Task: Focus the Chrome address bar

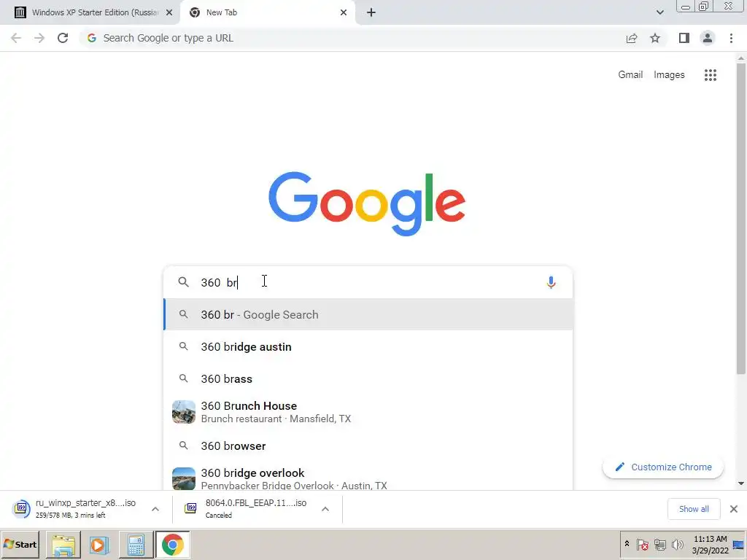Action: [x=352, y=38]
